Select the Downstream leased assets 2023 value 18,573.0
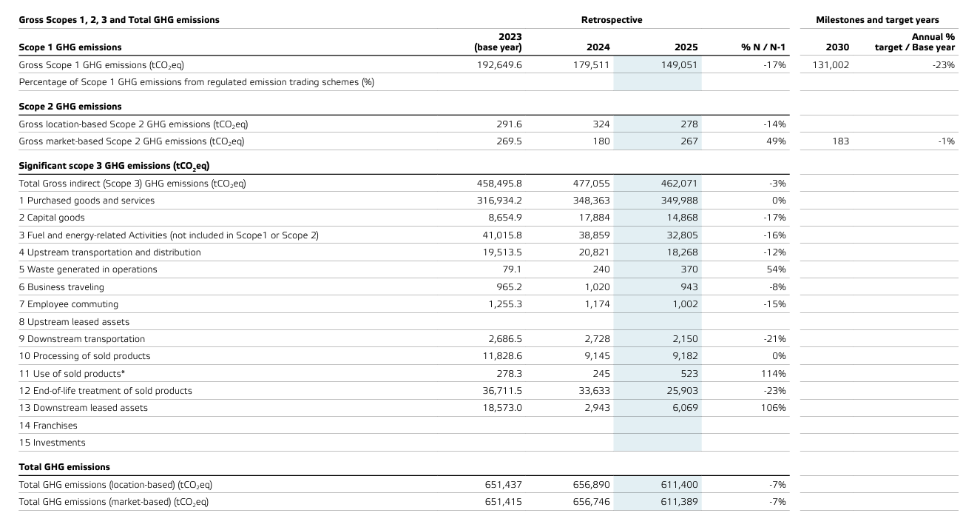Viewport: 980px width, 513px height. [x=502, y=408]
